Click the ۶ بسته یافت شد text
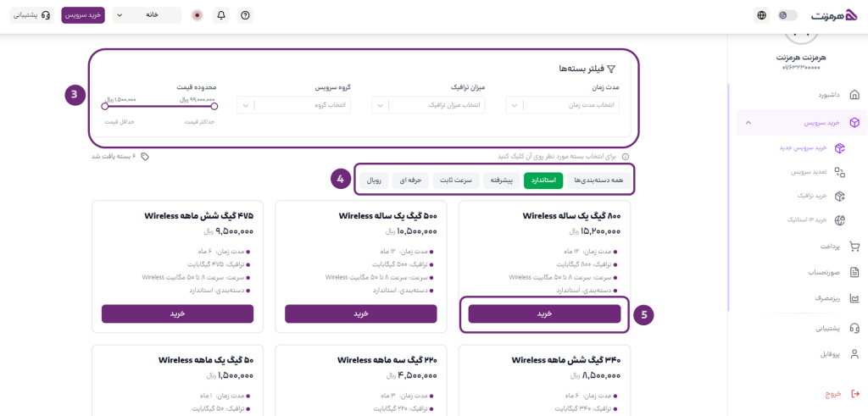Image resolution: width=868 pixels, height=416 pixels. tap(114, 157)
